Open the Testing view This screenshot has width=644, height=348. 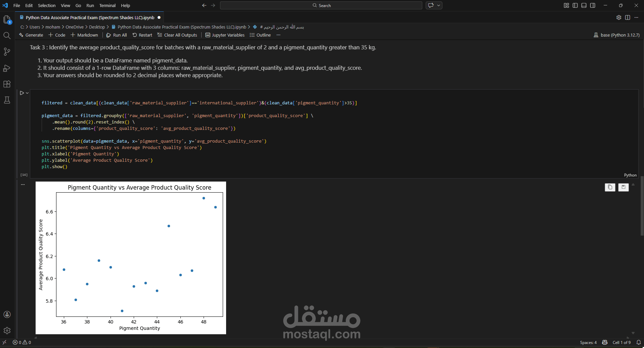pyautogui.click(x=7, y=100)
